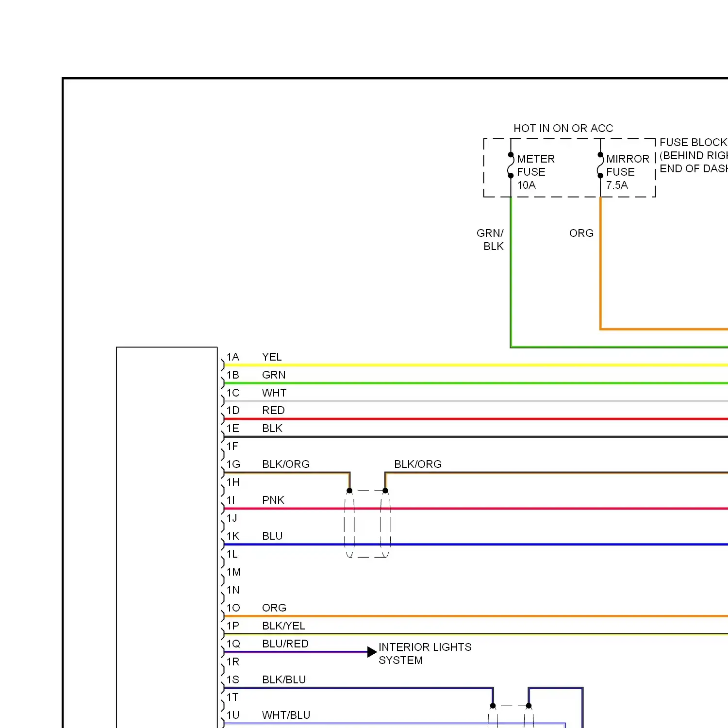The height and width of the screenshot is (728, 728).
Task: Click the left splice dot on BLK/ORG shield
Action: point(349,491)
